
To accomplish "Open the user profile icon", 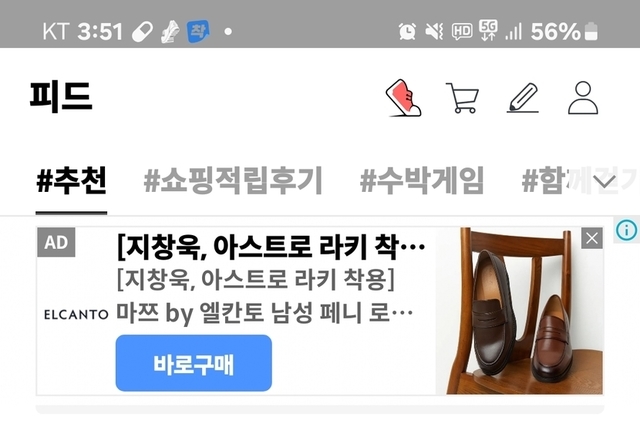I will click(583, 98).
